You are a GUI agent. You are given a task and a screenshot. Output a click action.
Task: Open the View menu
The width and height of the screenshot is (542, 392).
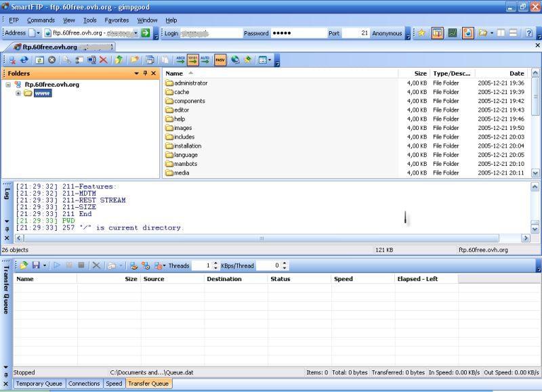[x=69, y=20]
